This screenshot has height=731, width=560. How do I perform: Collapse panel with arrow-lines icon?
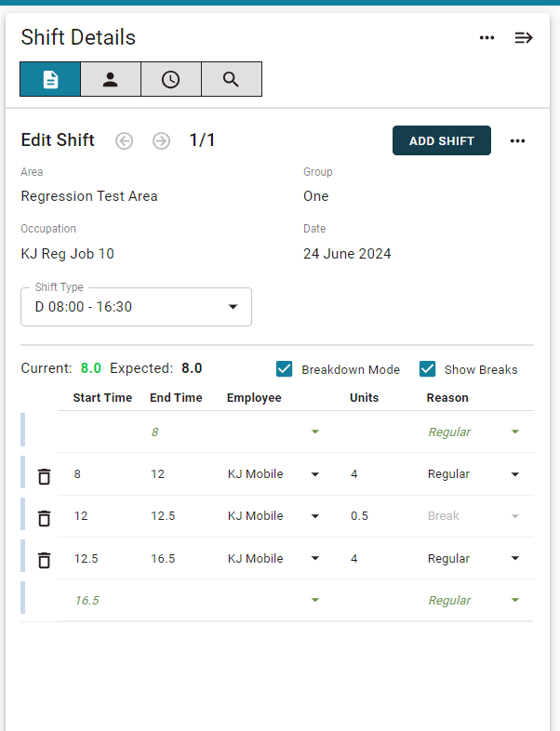click(x=524, y=38)
